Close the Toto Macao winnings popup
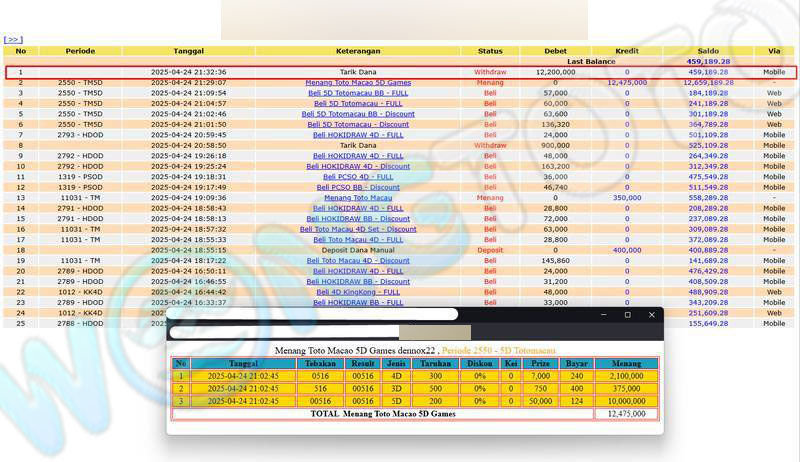Viewport: 800px width, 462px height. (652, 315)
